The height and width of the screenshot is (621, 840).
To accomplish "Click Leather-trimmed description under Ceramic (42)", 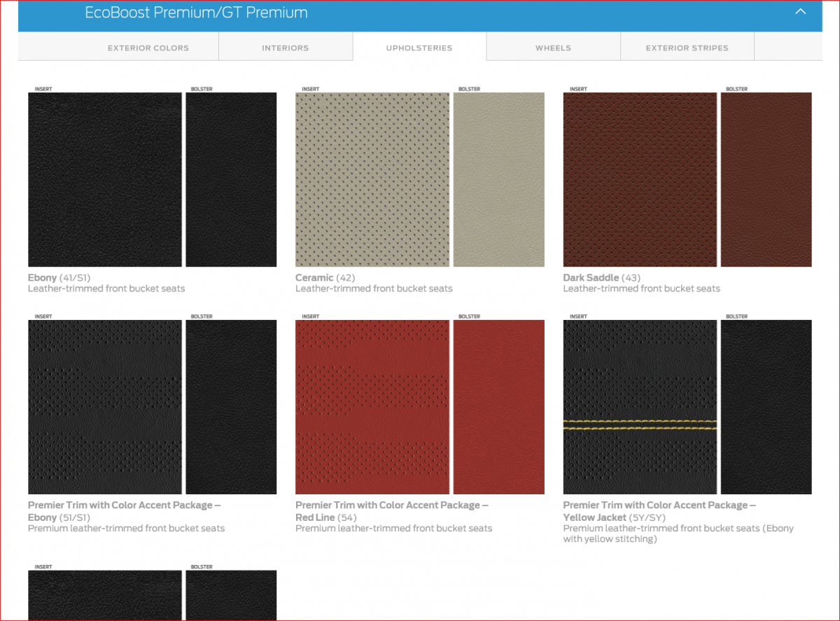I will [374, 288].
